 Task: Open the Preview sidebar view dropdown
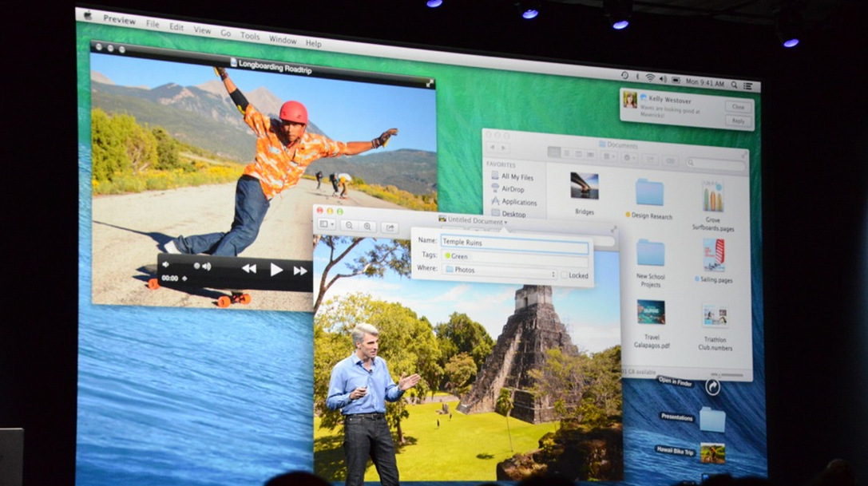[327, 225]
